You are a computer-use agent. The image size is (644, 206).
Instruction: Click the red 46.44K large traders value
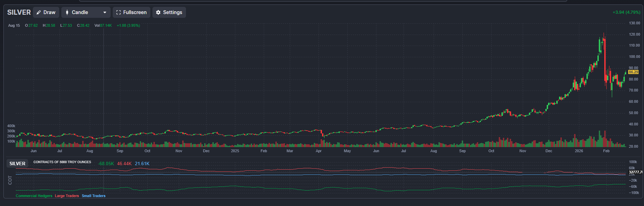[124, 163]
